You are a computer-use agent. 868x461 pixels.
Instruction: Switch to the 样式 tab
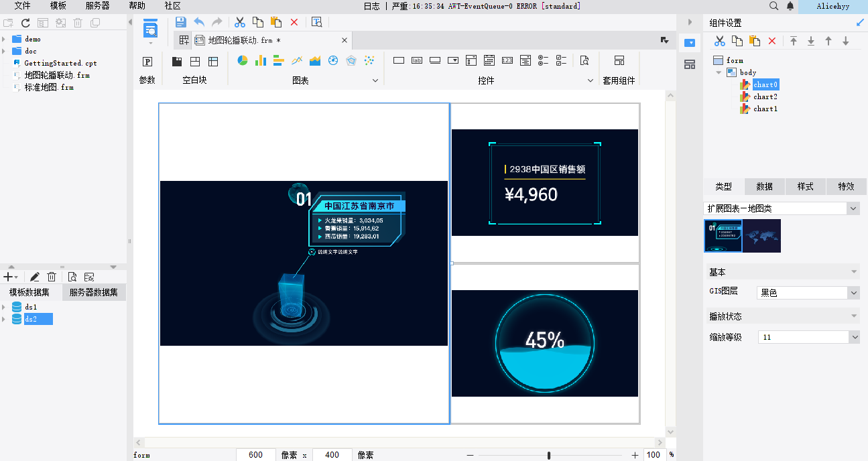click(805, 187)
